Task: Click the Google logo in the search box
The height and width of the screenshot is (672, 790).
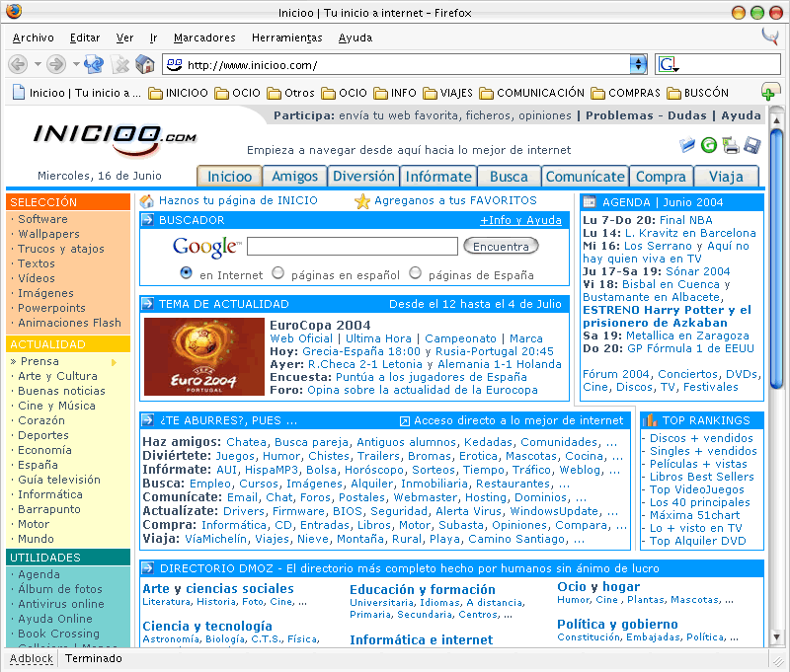Action: click(x=206, y=247)
